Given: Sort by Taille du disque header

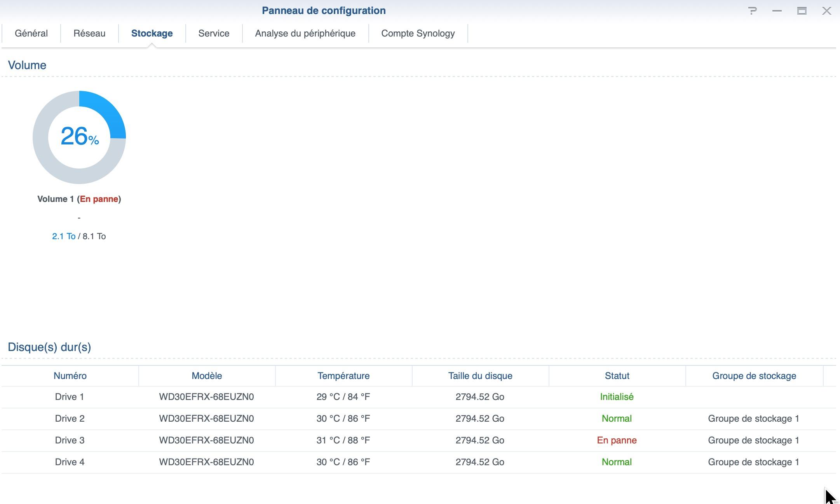Looking at the screenshot, I should tap(480, 376).
